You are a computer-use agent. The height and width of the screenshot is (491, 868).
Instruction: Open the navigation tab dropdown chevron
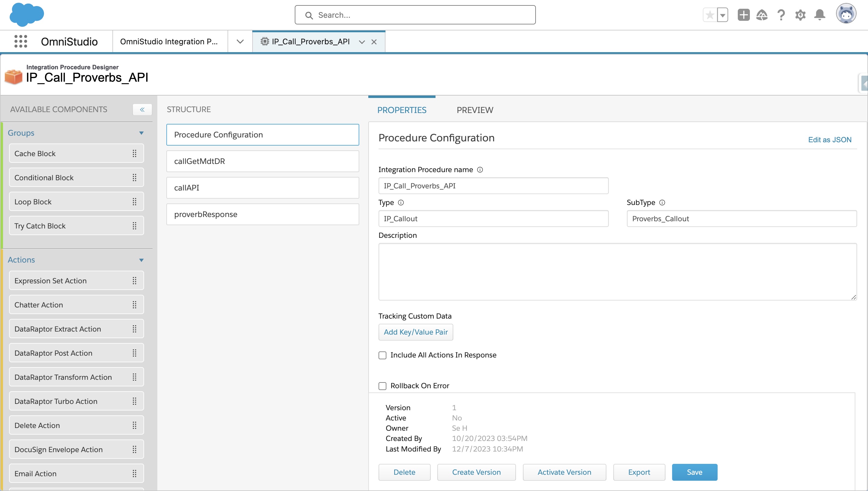[x=240, y=42]
